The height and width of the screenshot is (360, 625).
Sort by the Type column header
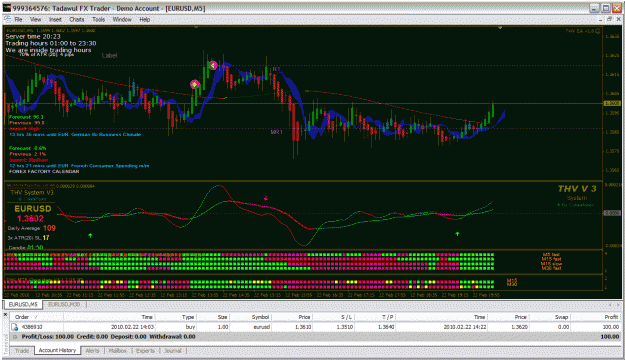pos(176,317)
